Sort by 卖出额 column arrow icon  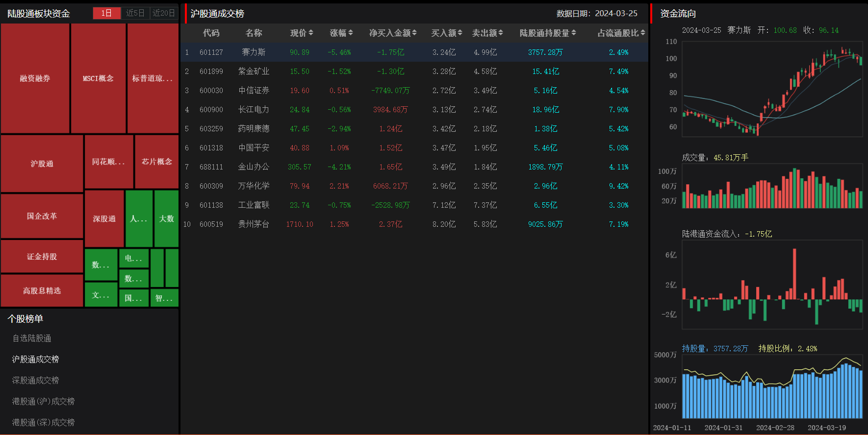500,33
